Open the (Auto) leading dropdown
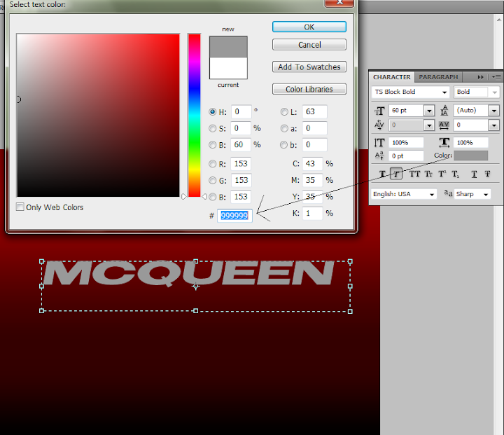Screen dimensions: 504x435 click(x=493, y=111)
